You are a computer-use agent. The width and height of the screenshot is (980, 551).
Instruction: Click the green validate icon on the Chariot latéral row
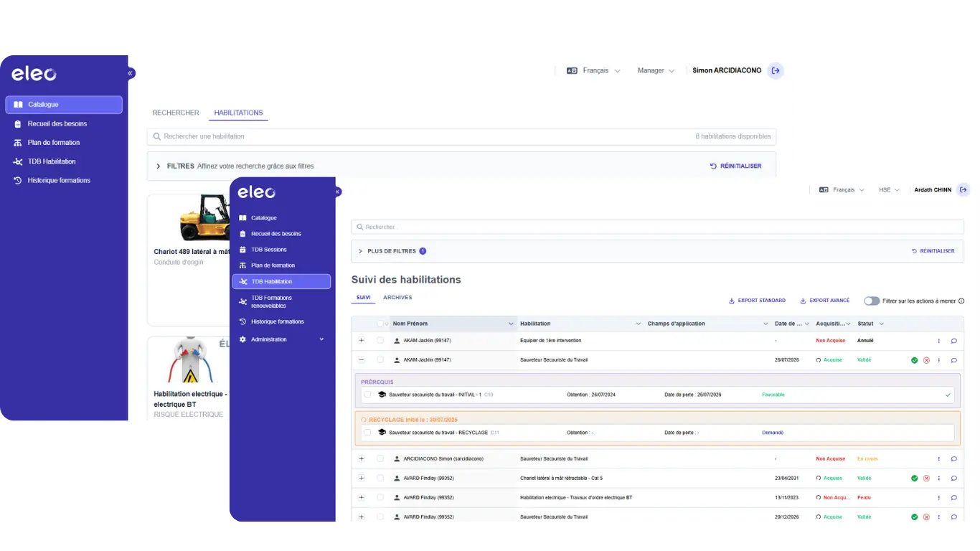[914, 478]
